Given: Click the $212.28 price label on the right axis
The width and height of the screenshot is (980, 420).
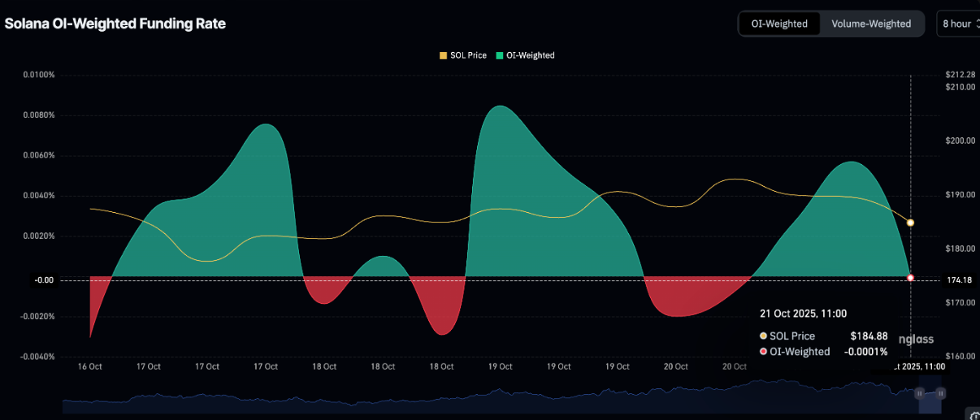Looking at the screenshot, I should point(960,75).
